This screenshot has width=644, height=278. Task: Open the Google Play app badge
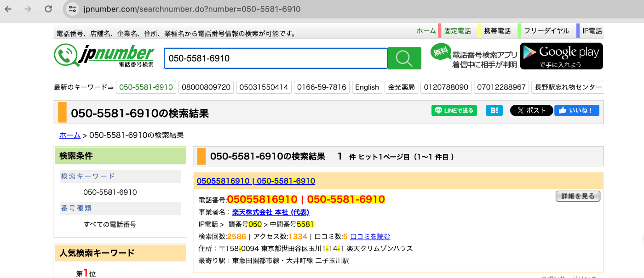click(x=561, y=56)
